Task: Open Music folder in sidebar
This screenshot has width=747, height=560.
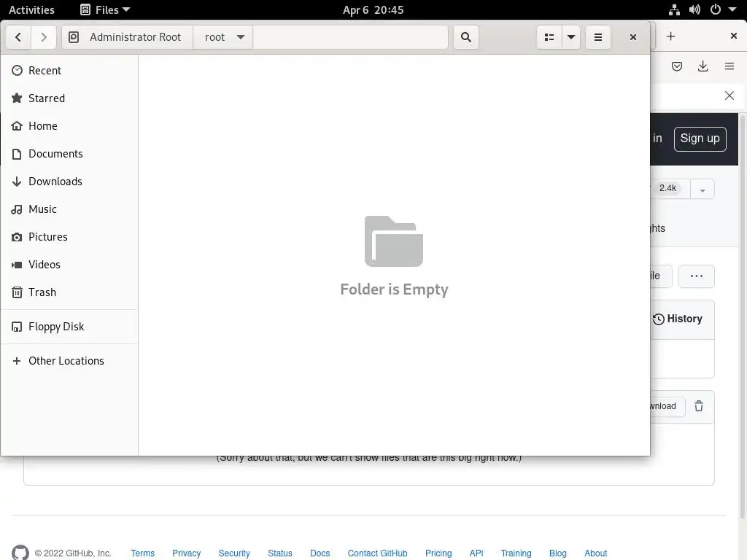Action: (x=69, y=209)
